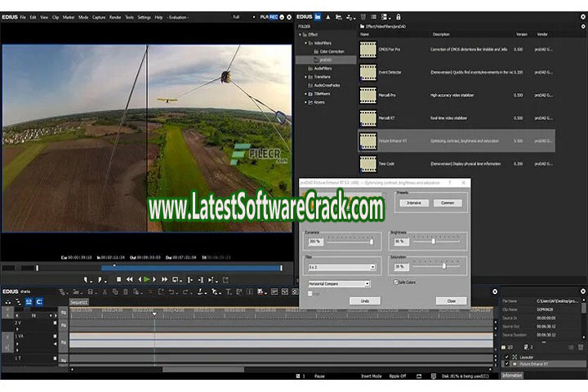Click the folder icon beside the EDIUS effect panel title
The image size is (588, 392).
click(x=318, y=16)
